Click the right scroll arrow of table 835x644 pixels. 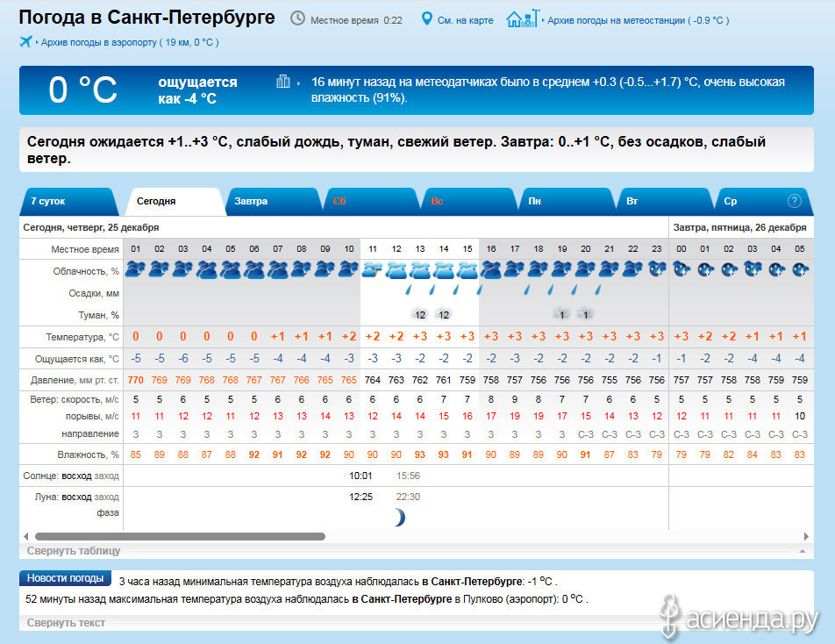click(x=806, y=536)
